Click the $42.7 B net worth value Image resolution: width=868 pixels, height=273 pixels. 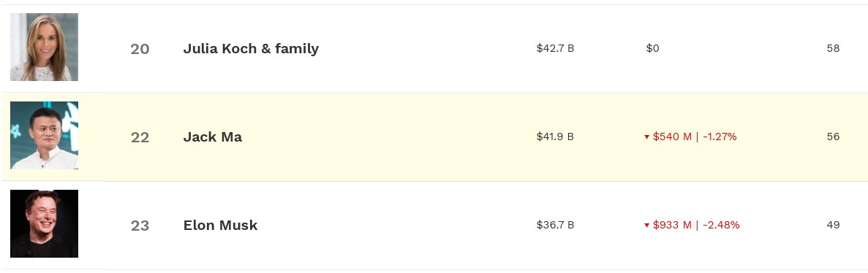pyautogui.click(x=555, y=49)
